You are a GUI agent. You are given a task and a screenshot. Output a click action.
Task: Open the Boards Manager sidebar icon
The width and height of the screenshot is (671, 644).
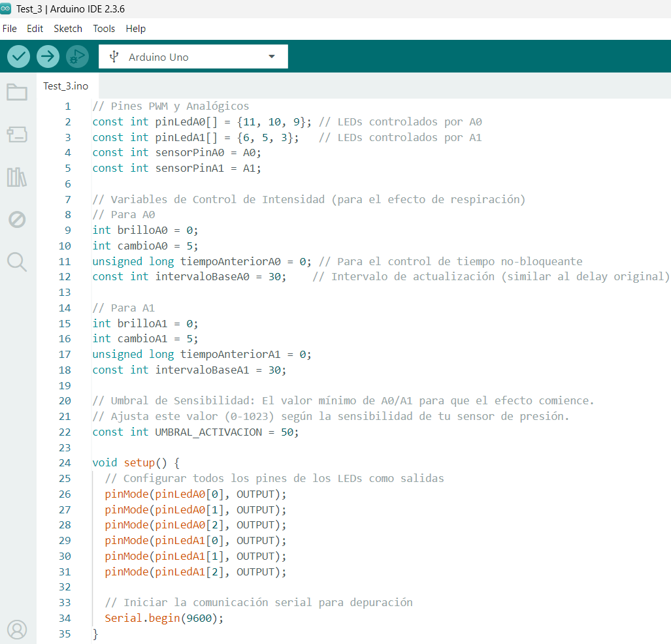[x=17, y=135]
